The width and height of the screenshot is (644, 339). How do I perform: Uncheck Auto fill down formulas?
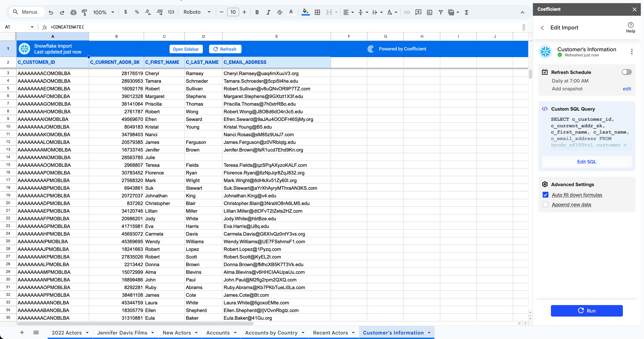(x=546, y=195)
